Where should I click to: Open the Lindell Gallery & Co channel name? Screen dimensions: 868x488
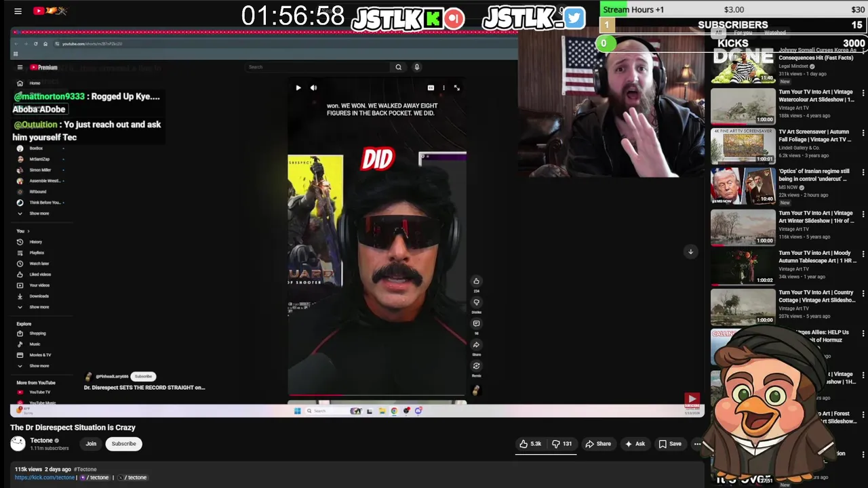[799, 147]
